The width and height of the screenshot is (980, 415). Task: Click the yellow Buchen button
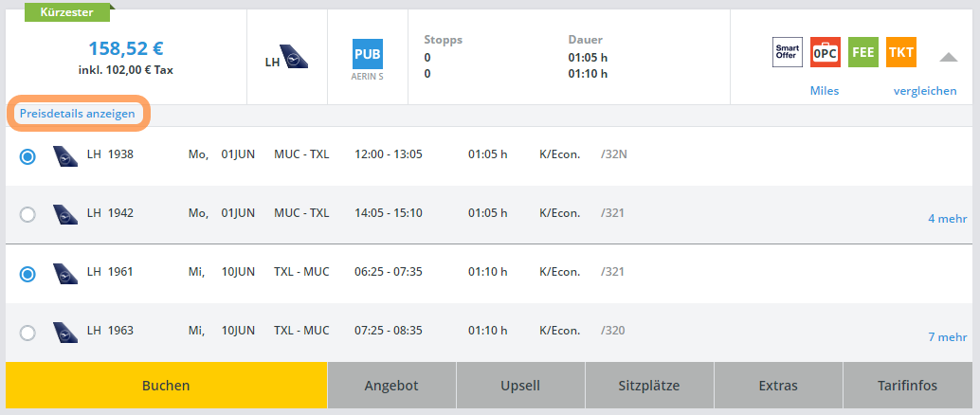(x=166, y=386)
